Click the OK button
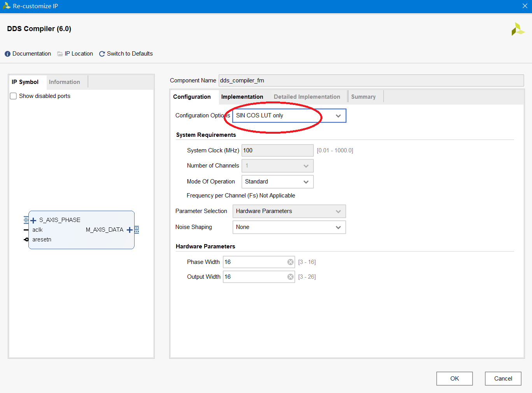The height and width of the screenshot is (393, 532). click(455, 379)
